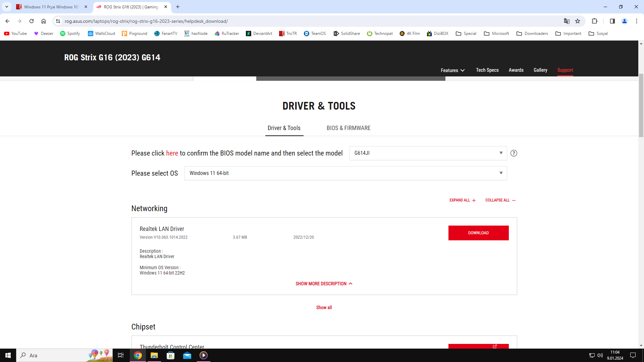This screenshot has width=644, height=362.
Task: Click EXPAND ALL
Action: [x=463, y=200]
